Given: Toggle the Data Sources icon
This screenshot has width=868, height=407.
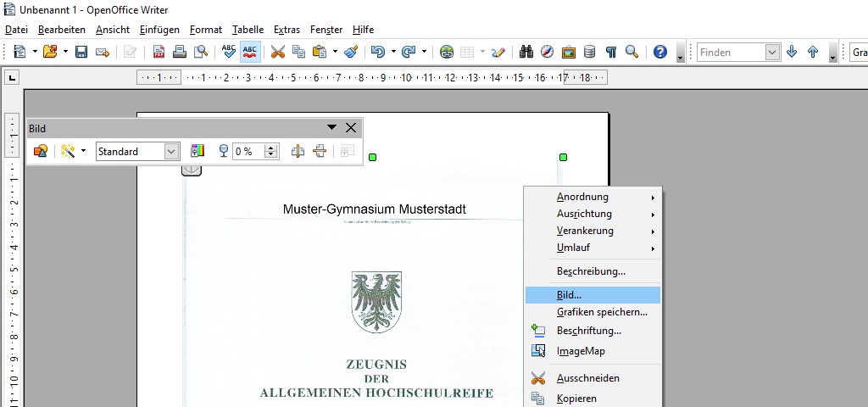Looking at the screenshot, I should coord(590,52).
